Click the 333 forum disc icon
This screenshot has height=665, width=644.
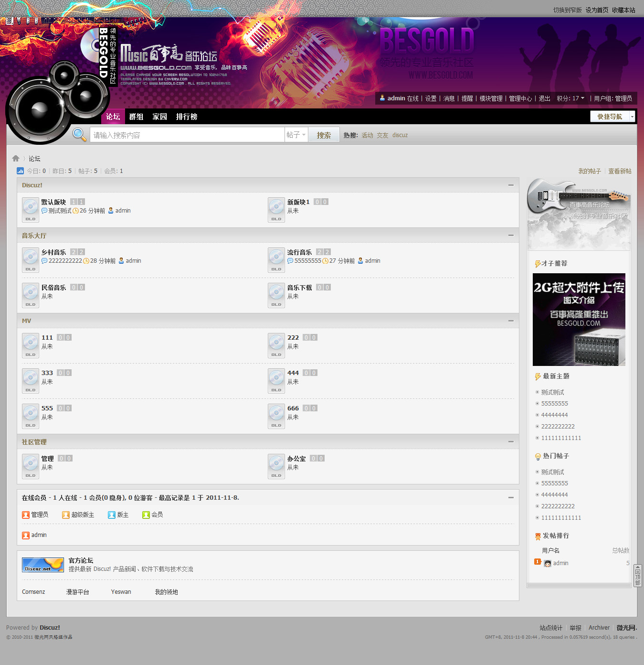[x=31, y=381]
